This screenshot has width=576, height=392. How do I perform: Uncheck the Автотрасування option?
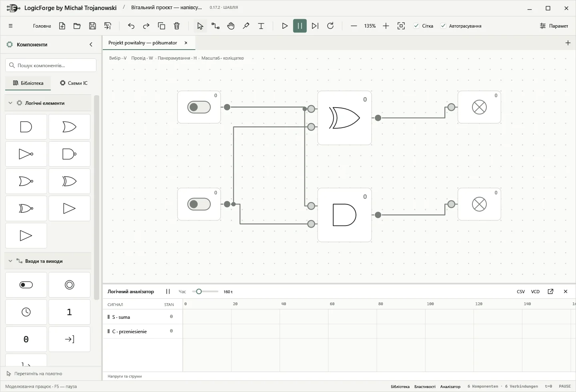pyautogui.click(x=443, y=26)
